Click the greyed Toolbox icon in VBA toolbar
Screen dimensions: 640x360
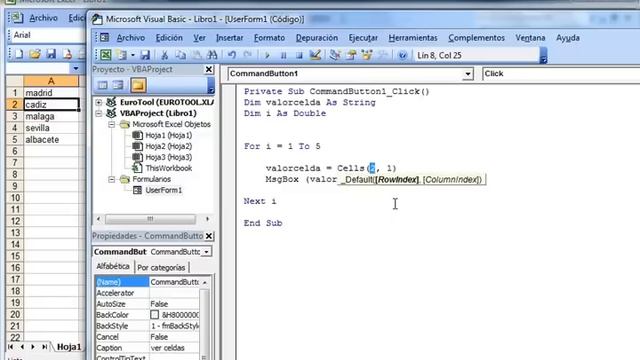point(382,55)
